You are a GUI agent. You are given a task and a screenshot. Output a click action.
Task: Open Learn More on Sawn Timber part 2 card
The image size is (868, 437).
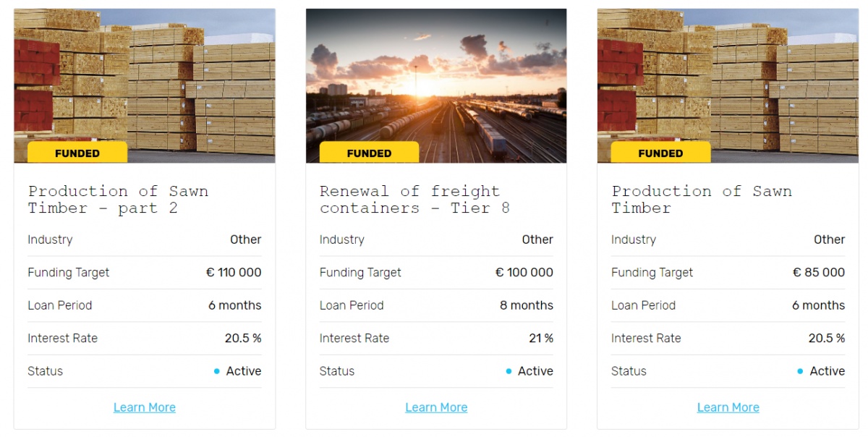[145, 407]
